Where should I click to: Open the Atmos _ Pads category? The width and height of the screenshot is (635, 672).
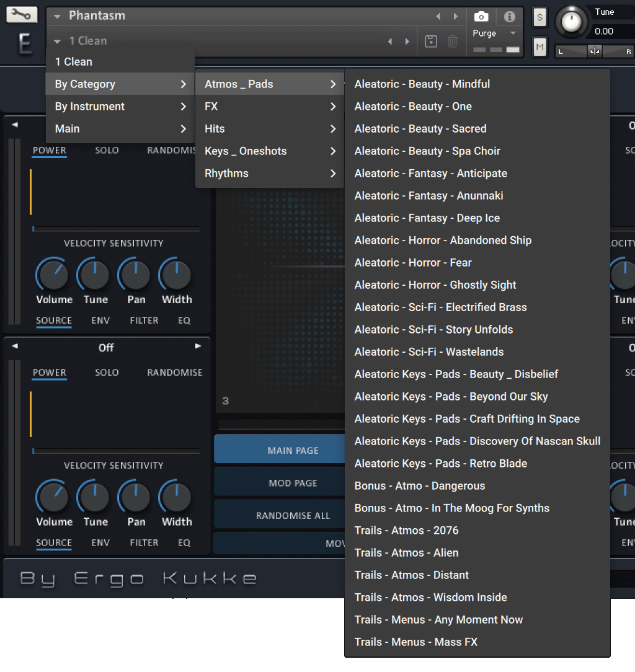tap(270, 84)
